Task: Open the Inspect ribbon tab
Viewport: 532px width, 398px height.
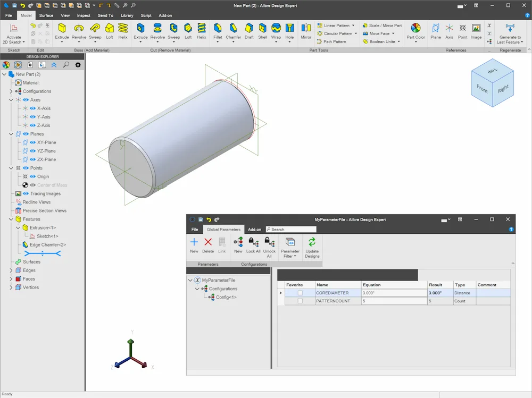Action: tap(84, 15)
